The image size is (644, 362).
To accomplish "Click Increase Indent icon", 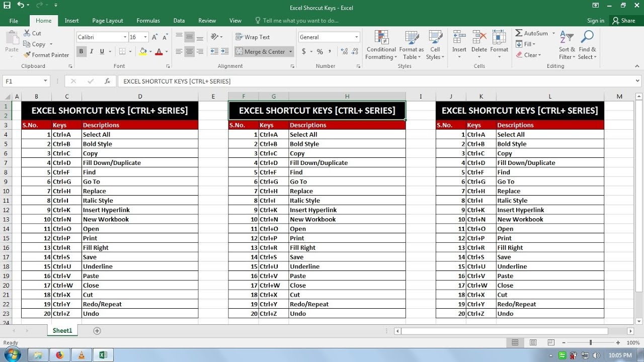I will [225, 51].
